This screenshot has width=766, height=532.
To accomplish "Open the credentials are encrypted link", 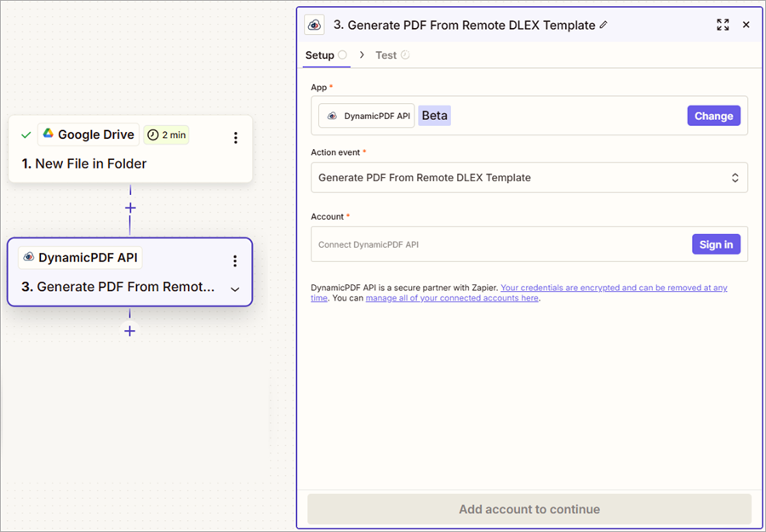I will [x=613, y=288].
